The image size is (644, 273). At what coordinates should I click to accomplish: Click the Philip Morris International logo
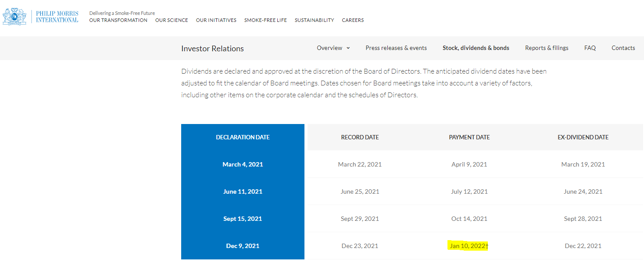pyautogui.click(x=40, y=17)
